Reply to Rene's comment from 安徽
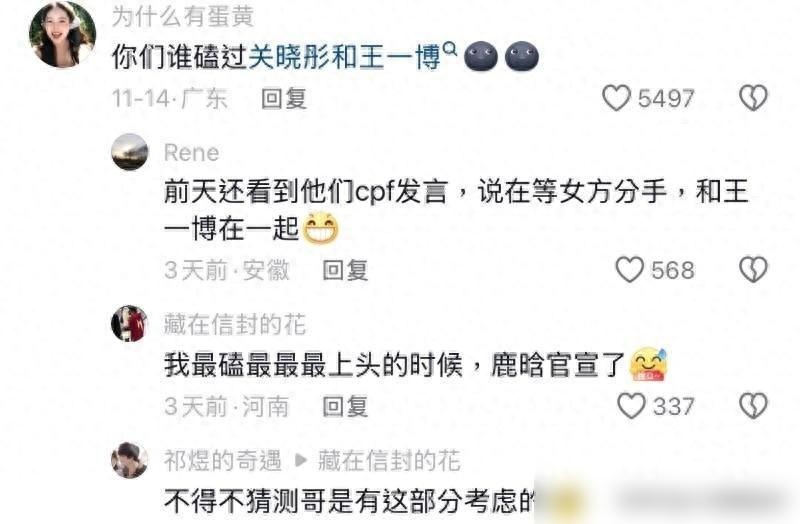800x524 pixels. coord(345,270)
